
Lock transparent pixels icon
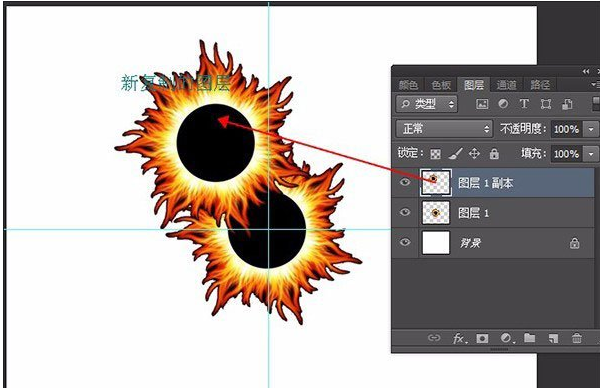pyautogui.click(x=435, y=154)
